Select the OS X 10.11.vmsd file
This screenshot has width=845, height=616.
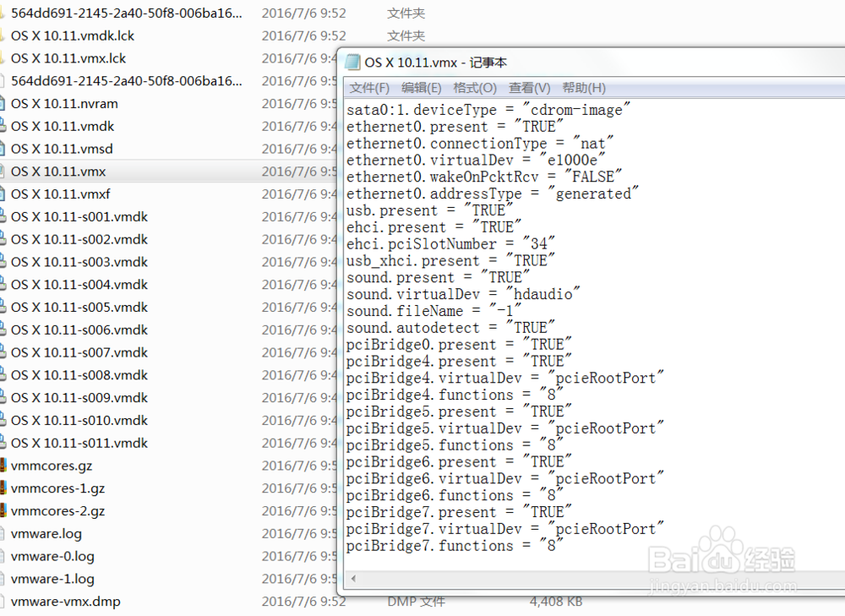click(62, 149)
